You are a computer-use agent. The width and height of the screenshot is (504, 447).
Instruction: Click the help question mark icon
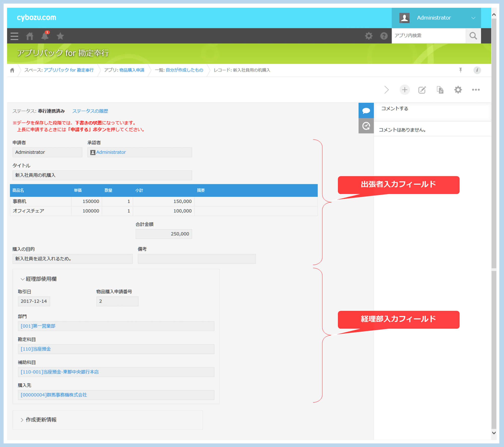(x=384, y=36)
